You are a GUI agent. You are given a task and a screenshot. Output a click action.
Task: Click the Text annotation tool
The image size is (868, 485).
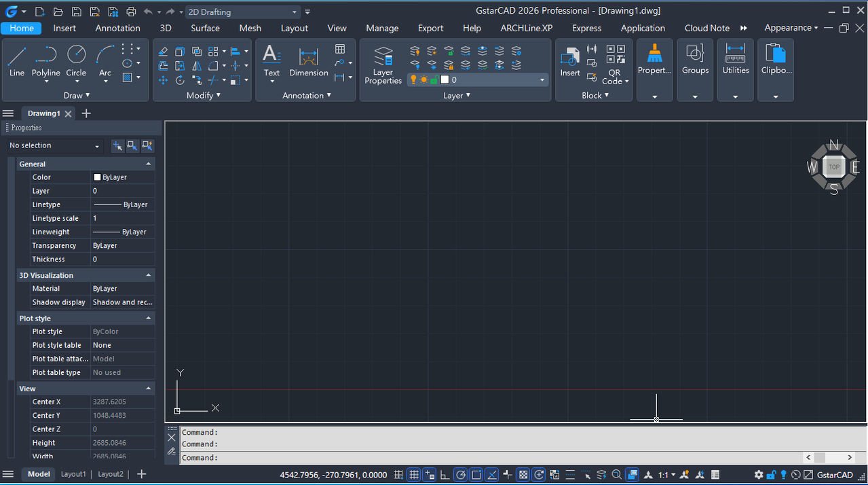coord(271,60)
